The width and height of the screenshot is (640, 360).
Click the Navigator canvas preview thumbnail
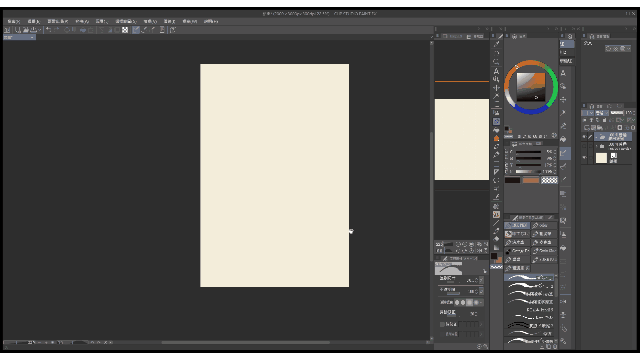462,139
